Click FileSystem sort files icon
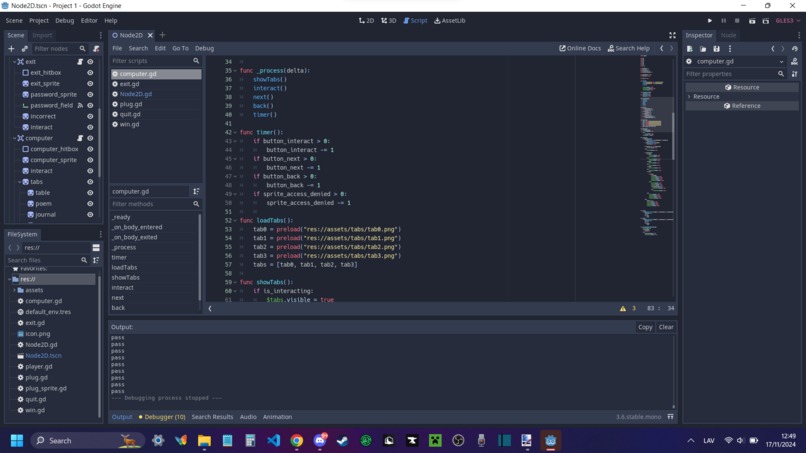The width and height of the screenshot is (806, 453). 96,260
